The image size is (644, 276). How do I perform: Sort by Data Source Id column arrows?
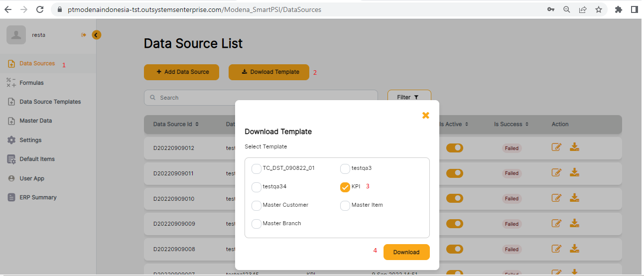coord(197,125)
